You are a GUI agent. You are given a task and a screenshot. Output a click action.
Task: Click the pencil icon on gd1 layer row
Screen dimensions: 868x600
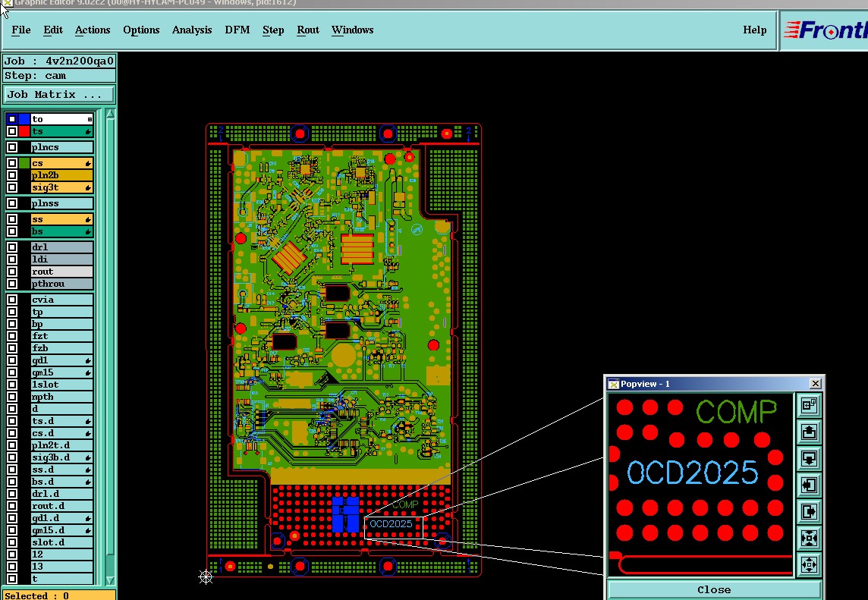coord(88,361)
